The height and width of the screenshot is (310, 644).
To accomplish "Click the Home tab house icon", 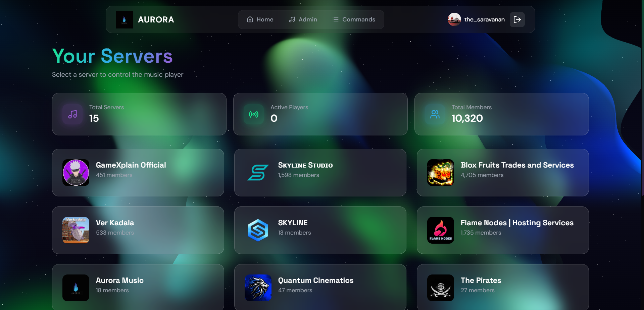I will coord(250,19).
